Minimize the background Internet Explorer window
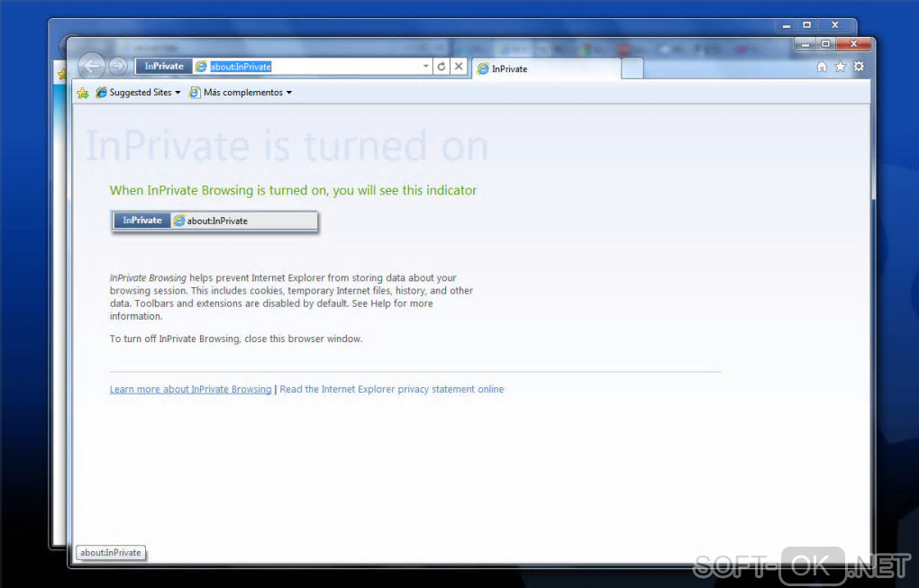Screen dimensions: 919x588 click(x=787, y=25)
